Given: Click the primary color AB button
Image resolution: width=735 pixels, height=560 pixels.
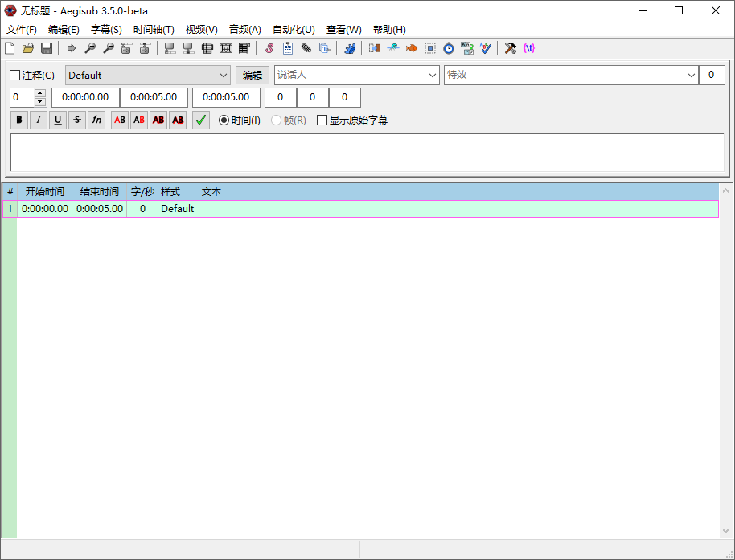Looking at the screenshot, I should coord(120,120).
